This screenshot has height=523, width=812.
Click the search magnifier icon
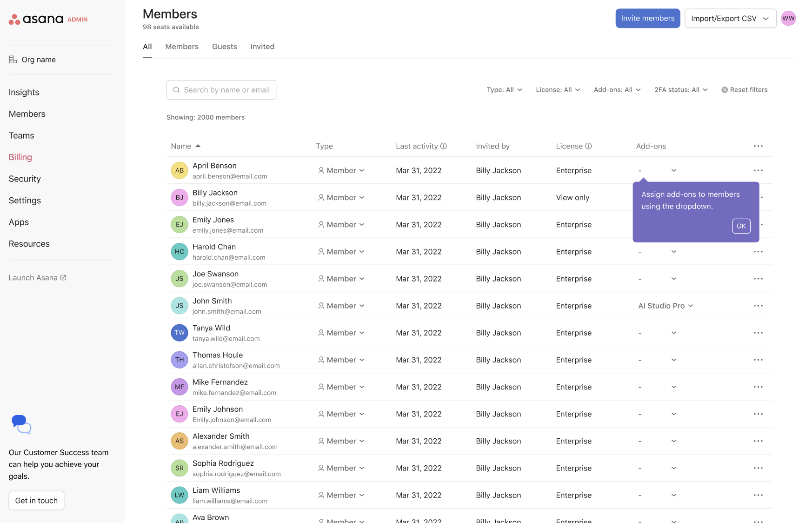point(177,89)
